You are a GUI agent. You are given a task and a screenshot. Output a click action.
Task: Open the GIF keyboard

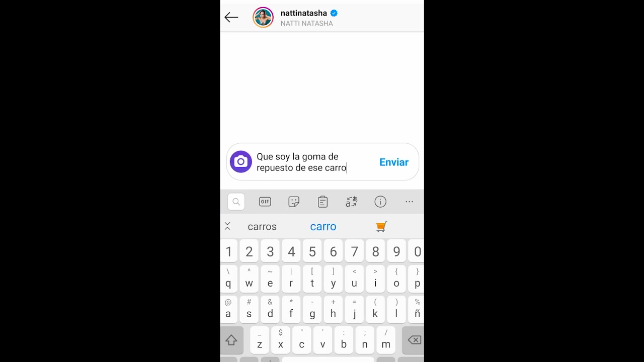pos(265,202)
